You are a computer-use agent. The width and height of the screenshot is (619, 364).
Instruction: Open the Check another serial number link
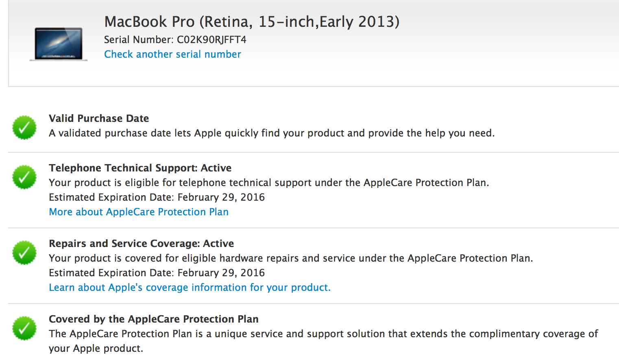pos(172,54)
